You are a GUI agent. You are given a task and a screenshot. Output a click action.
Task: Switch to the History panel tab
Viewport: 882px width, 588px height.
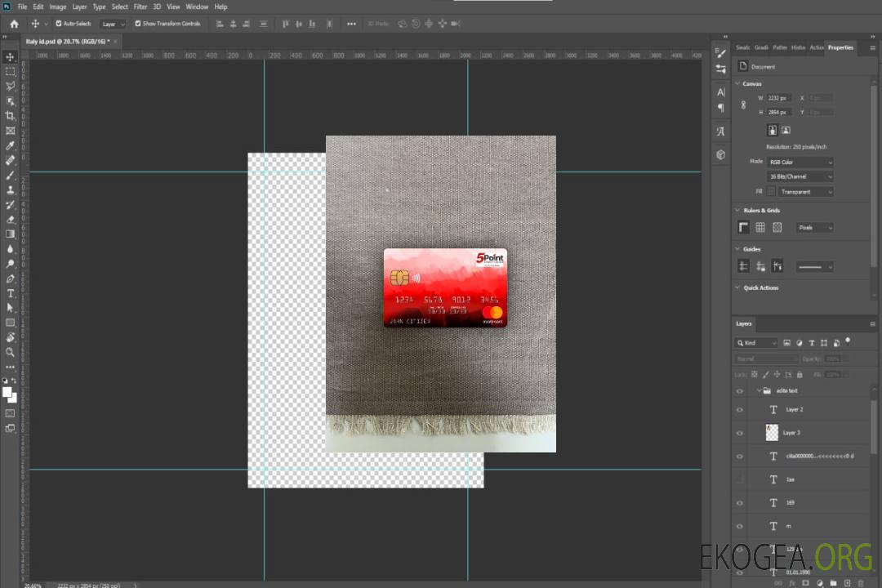(798, 47)
